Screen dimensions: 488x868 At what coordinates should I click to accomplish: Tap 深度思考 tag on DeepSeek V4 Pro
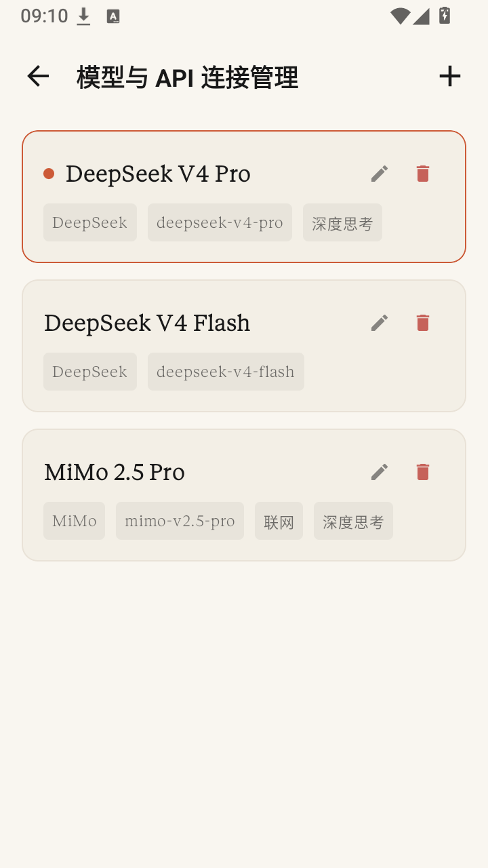coord(342,222)
